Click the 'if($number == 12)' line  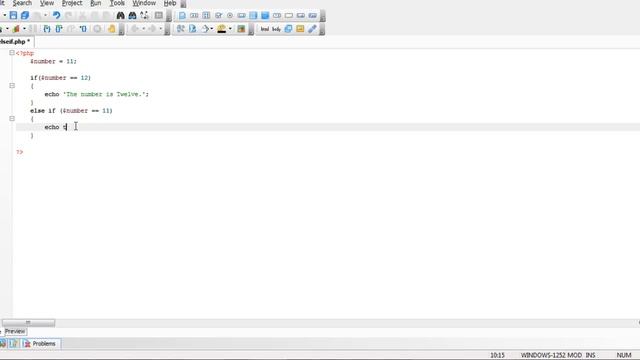point(60,78)
